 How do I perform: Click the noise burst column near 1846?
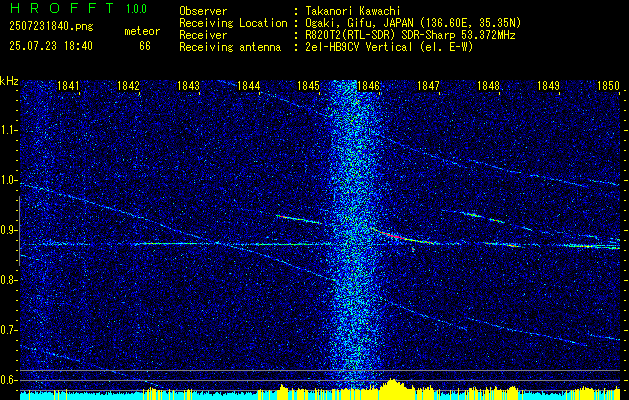pos(354,235)
